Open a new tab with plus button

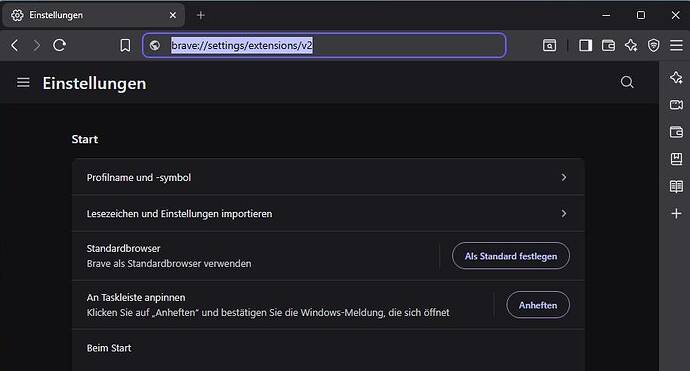(x=201, y=15)
